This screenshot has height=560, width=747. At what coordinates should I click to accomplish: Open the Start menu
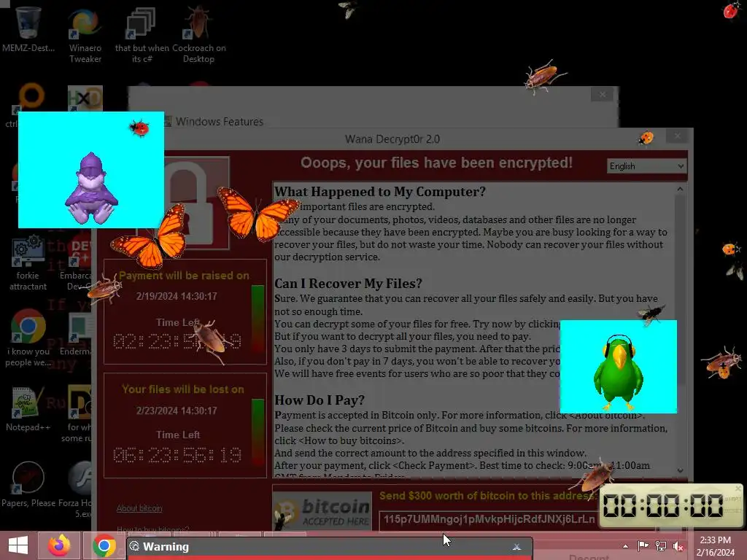tap(18, 545)
